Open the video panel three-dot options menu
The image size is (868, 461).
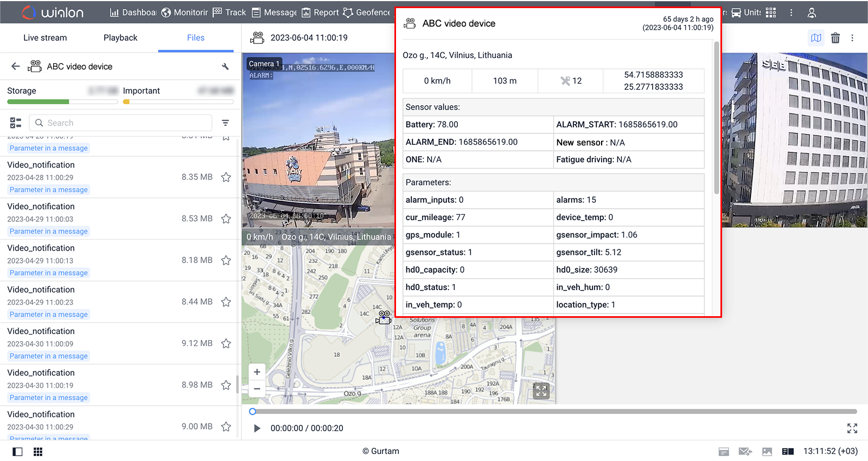[x=852, y=38]
